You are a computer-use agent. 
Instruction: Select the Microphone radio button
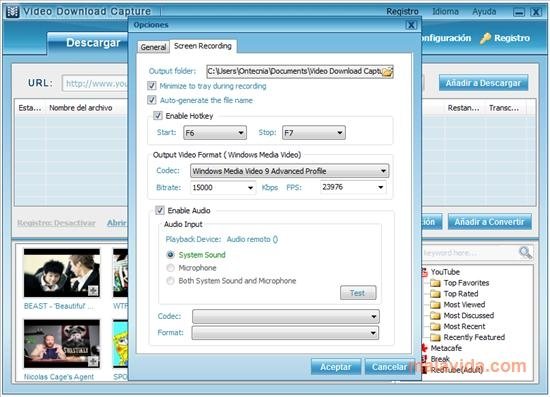point(170,268)
